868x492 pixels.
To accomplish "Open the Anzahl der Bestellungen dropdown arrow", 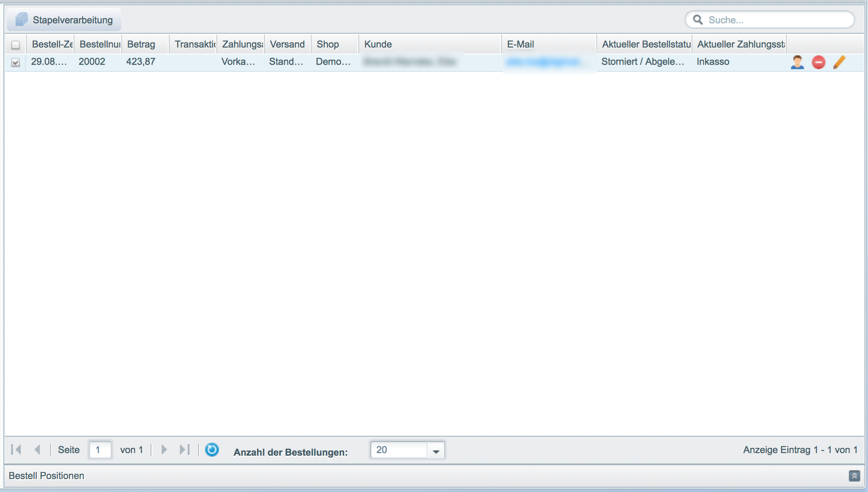I will click(x=436, y=450).
